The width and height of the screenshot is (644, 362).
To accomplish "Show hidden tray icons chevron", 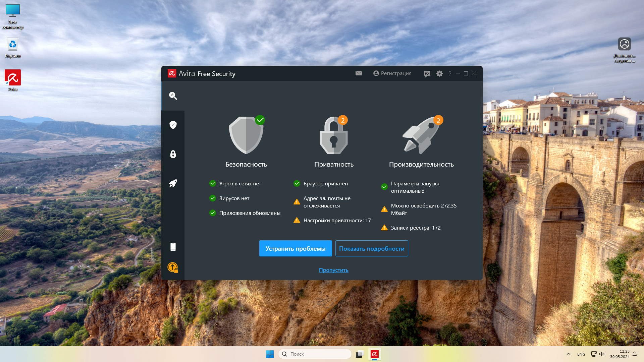I will (x=568, y=354).
